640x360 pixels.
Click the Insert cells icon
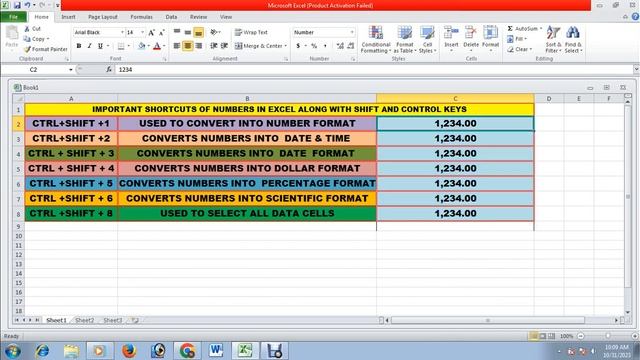point(451,32)
